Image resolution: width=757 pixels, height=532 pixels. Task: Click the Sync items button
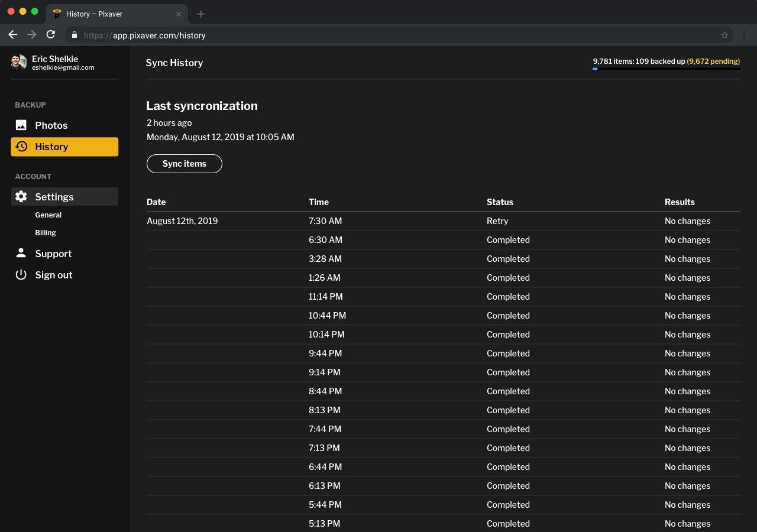(x=185, y=164)
